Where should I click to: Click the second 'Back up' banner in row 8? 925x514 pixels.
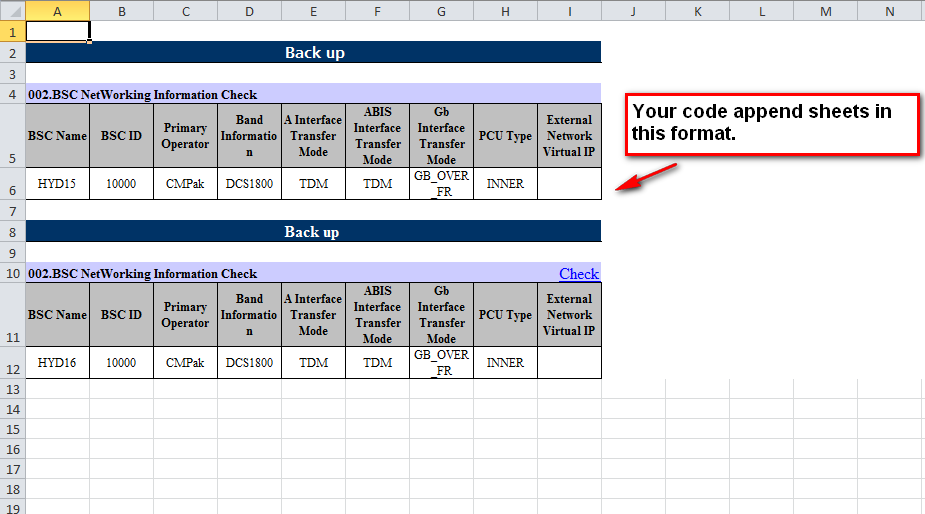(314, 231)
